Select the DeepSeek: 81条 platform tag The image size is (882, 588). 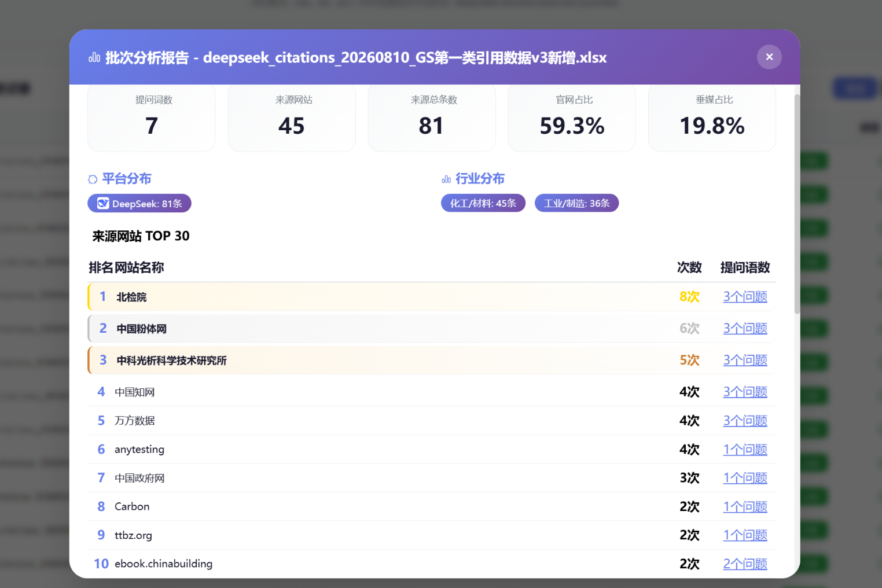(139, 203)
